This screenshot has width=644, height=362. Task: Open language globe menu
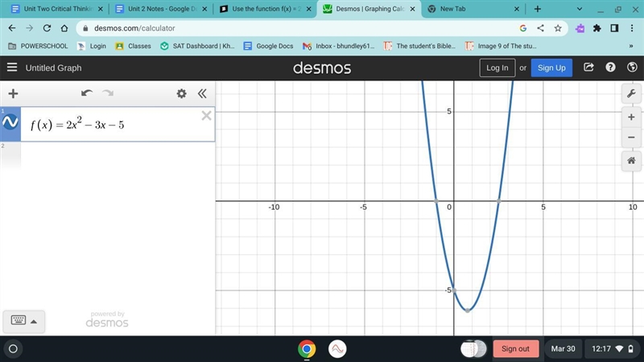tap(632, 68)
